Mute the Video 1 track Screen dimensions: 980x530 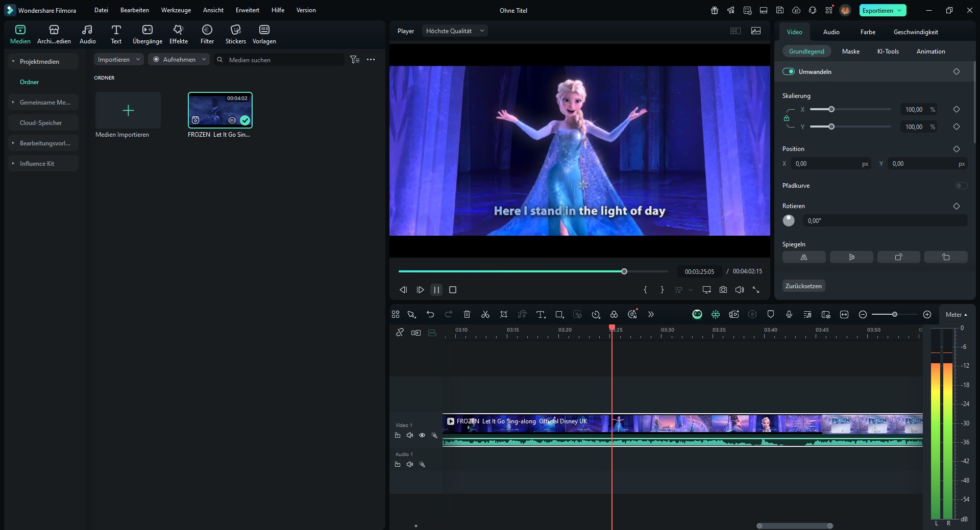tap(410, 435)
